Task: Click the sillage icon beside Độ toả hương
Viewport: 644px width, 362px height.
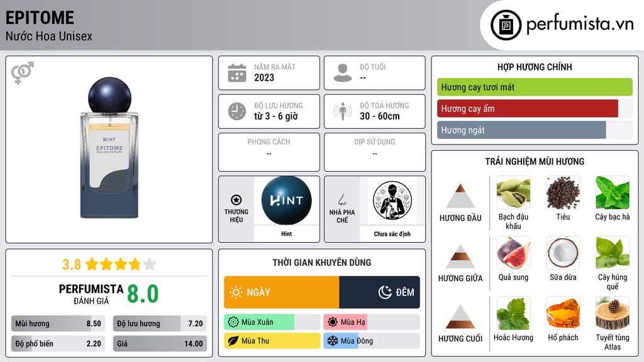Action: click(343, 111)
